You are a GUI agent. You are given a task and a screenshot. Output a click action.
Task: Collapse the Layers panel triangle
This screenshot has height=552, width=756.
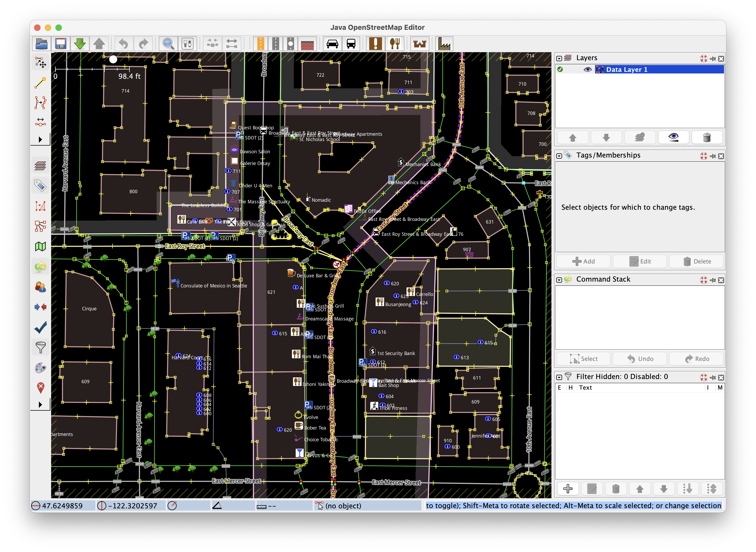click(559, 58)
